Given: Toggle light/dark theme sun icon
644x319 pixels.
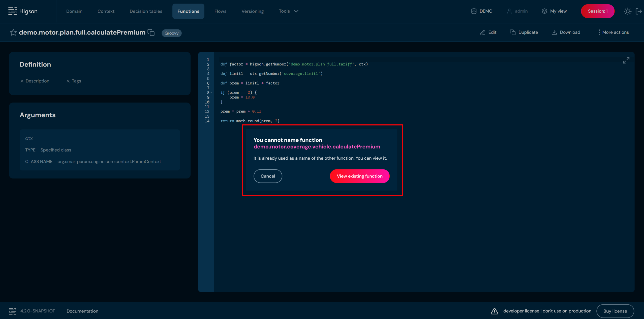Looking at the screenshot, I should [627, 11].
